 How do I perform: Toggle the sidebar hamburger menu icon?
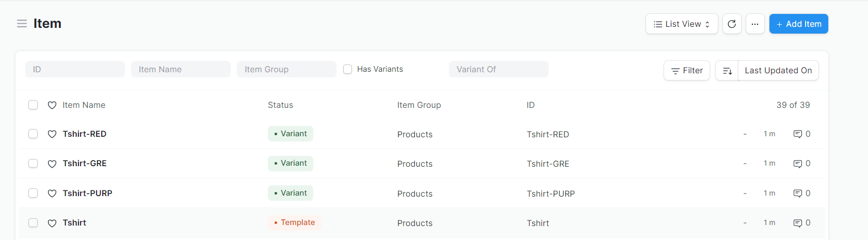pos(22,24)
